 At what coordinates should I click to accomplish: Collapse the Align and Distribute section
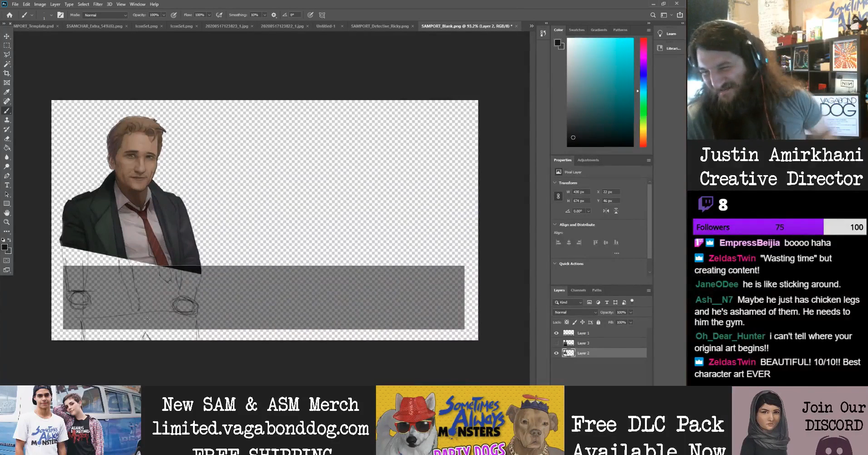click(x=555, y=224)
